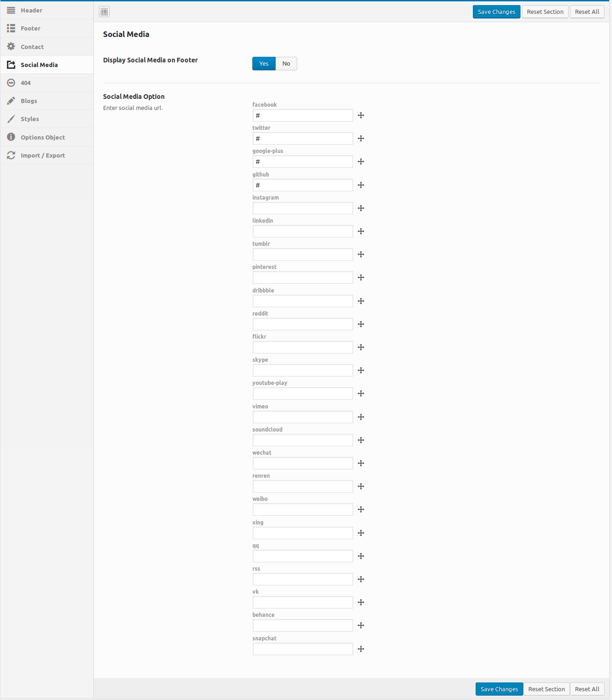The height and width of the screenshot is (700, 612).
Task: Click the linkedin URL input field
Action: (303, 231)
